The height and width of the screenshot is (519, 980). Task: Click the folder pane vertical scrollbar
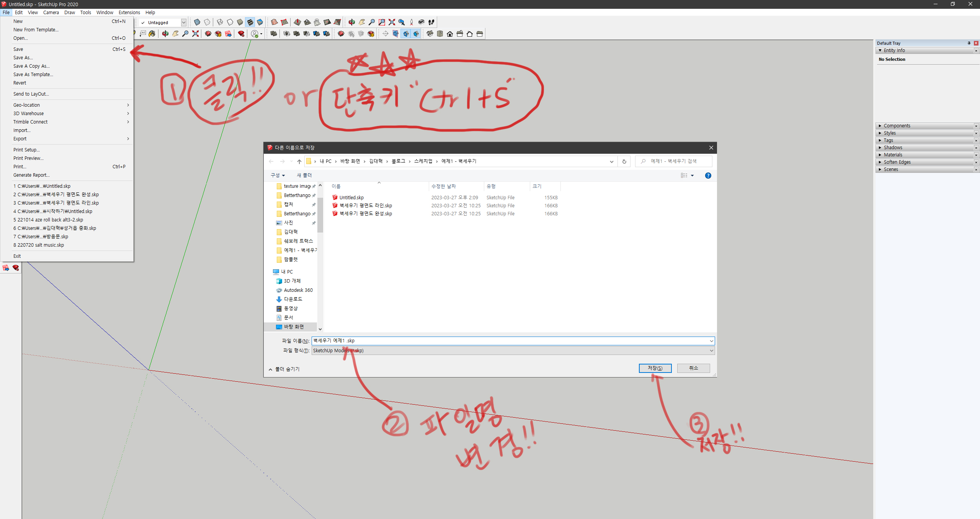click(320, 215)
